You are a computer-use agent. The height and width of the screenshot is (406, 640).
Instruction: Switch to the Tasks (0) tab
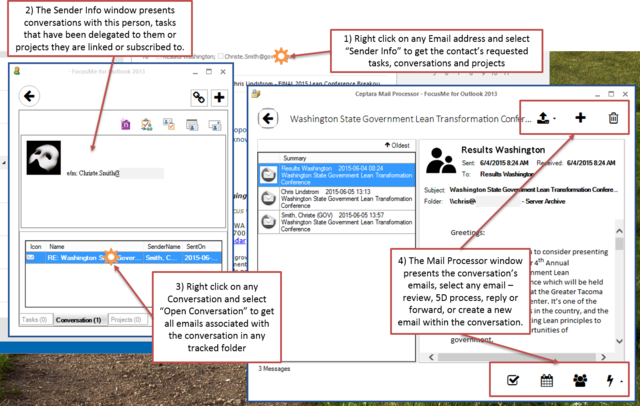click(35, 319)
